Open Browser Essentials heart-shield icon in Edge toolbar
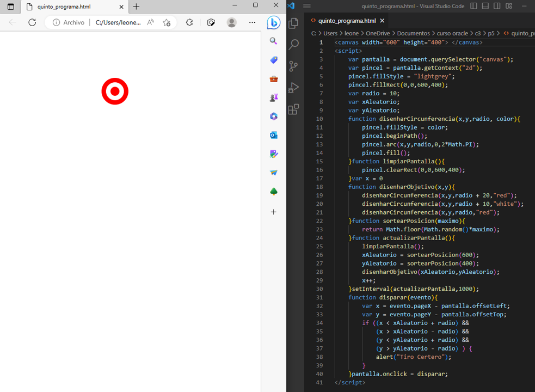The width and height of the screenshot is (535, 392). (x=211, y=22)
